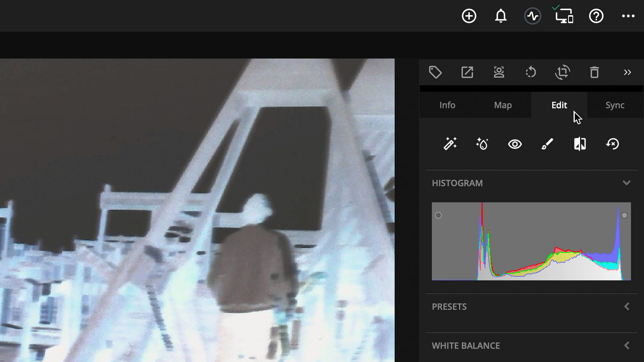Viewport: 644px width, 362px height.
Task: Open the more options ellipsis menu
Action: (628, 16)
